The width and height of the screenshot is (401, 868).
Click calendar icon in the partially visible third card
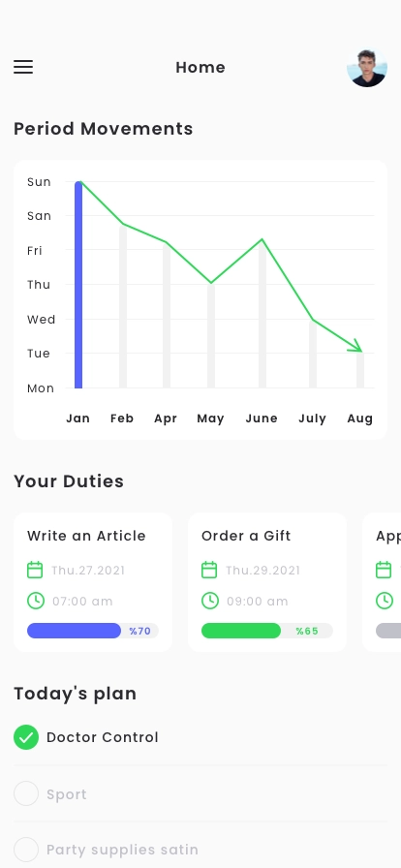point(384,570)
